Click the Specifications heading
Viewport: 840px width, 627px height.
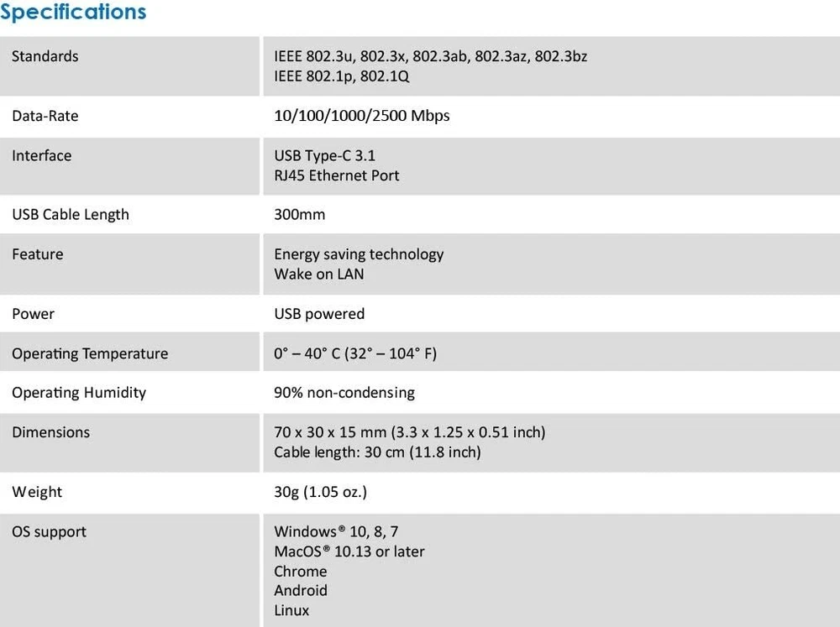[x=73, y=12]
